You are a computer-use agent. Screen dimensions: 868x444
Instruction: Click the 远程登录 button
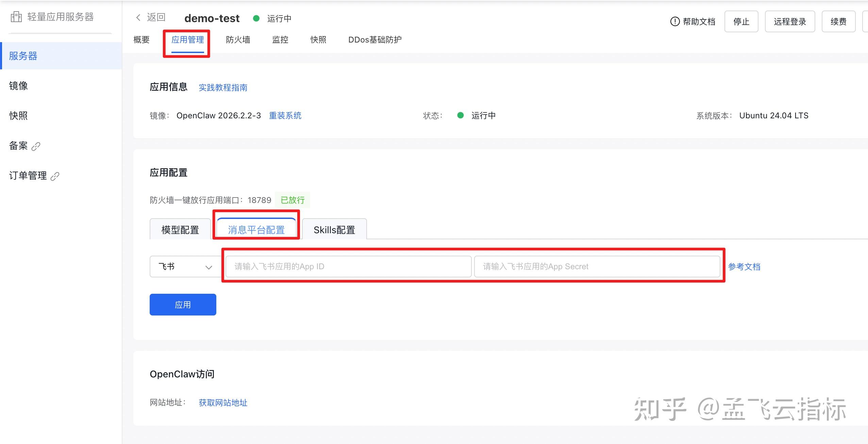point(790,21)
